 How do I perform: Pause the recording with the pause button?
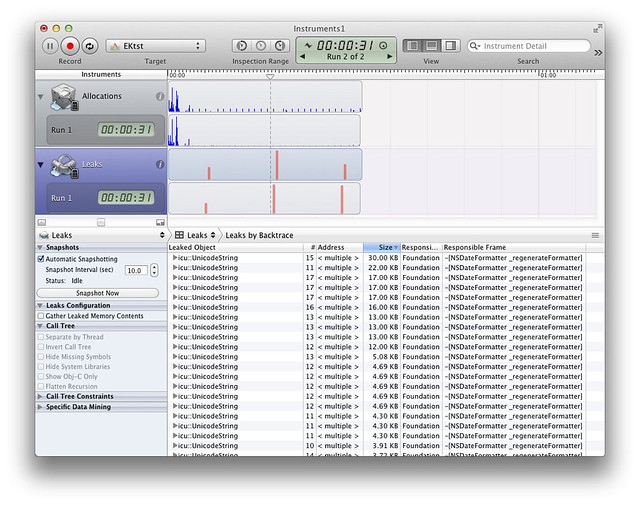(50, 46)
